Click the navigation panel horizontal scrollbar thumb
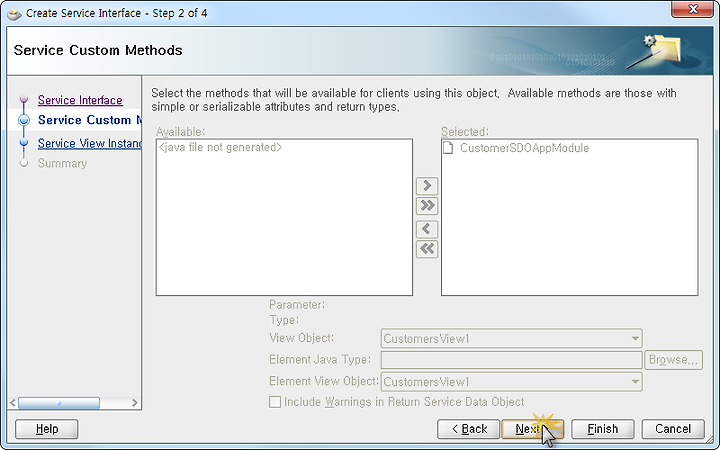 point(59,403)
